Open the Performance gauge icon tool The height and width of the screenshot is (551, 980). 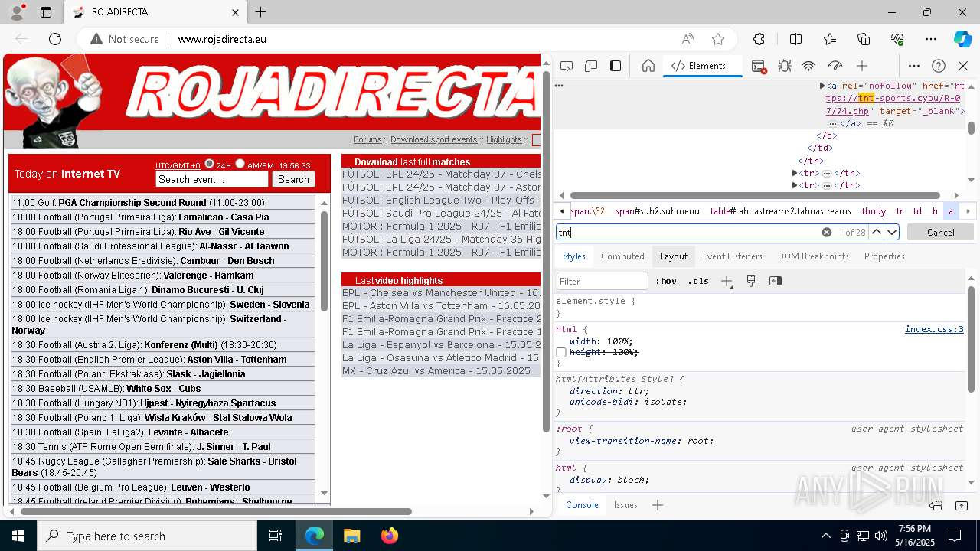pyautogui.click(x=835, y=66)
